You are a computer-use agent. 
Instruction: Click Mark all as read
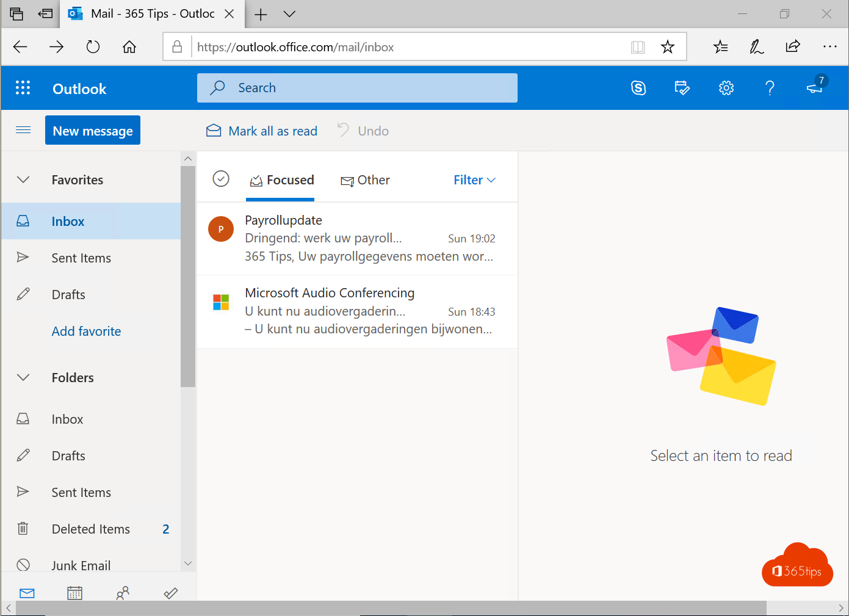[262, 131]
